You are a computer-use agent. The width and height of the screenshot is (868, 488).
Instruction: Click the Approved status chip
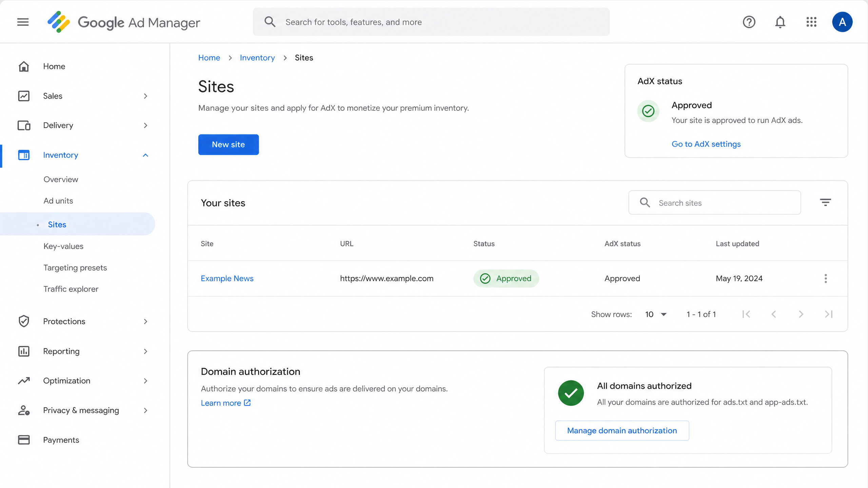506,279
